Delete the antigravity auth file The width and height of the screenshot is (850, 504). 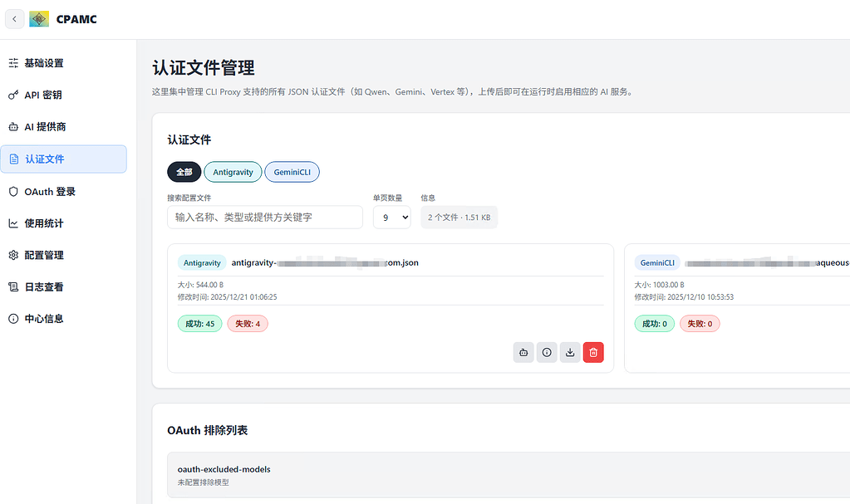click(593, 352)
